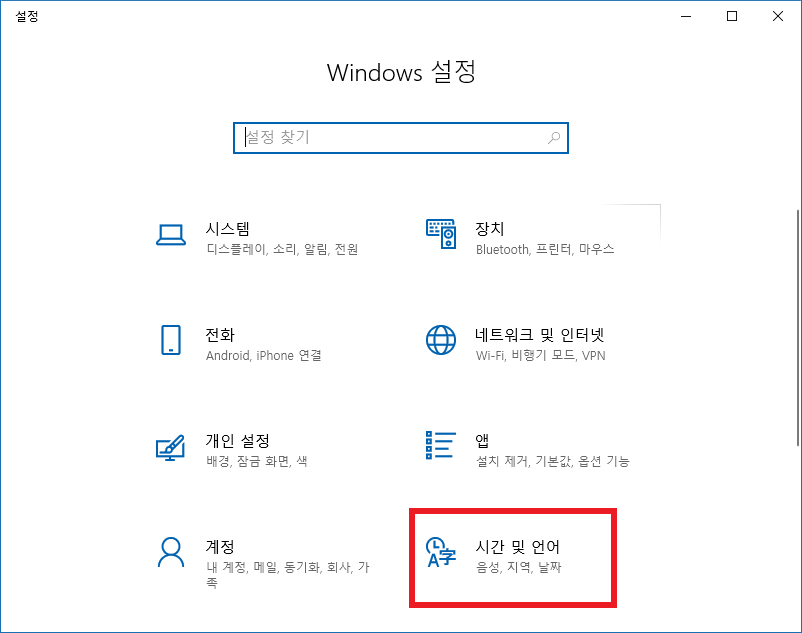Open 네트워크 및 인터넷 label

tap(540, 335)
